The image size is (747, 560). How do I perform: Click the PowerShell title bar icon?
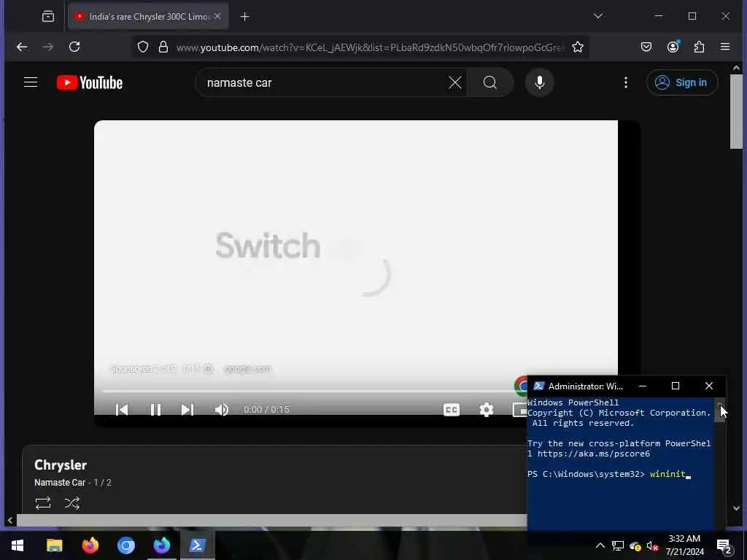pyautogui.click(x=538, y=386)
